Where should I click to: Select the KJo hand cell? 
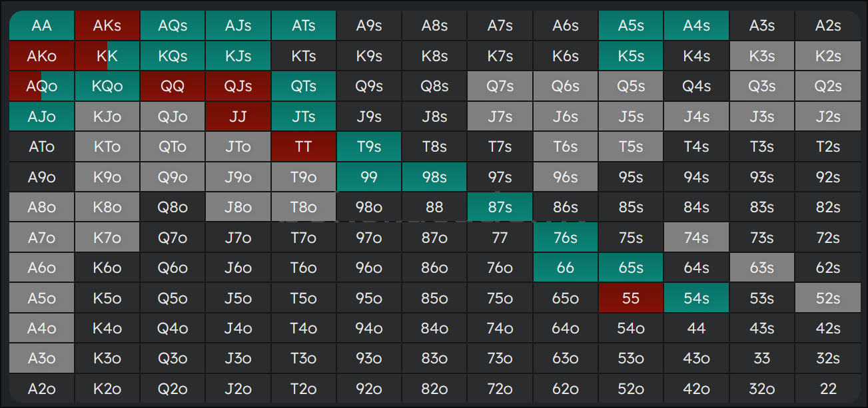tap(107, 116)
